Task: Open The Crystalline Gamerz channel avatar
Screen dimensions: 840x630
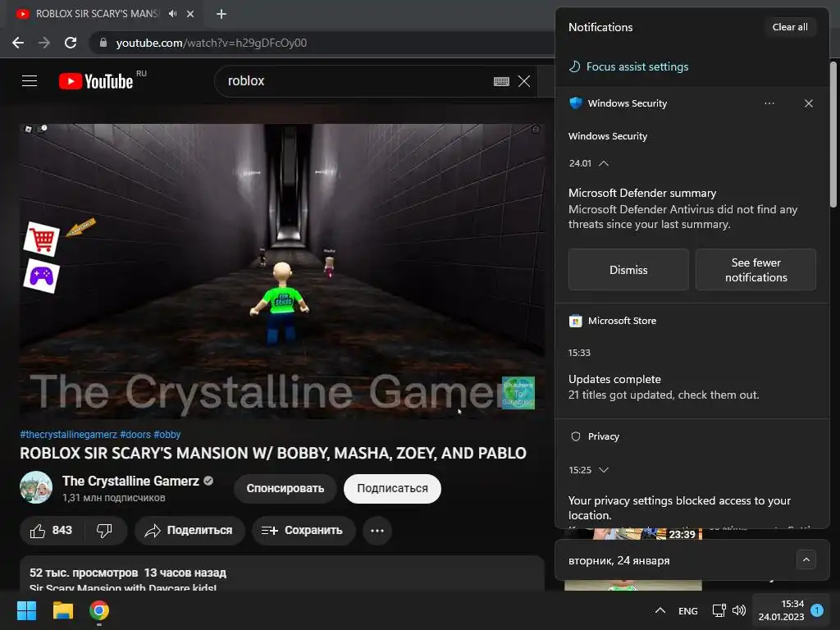Action: tap(36, 487)
